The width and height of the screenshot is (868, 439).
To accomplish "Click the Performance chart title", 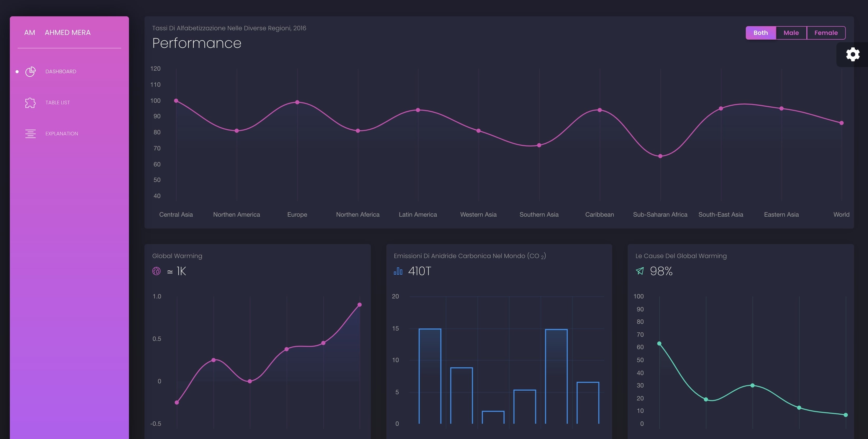I will point(197,43).
